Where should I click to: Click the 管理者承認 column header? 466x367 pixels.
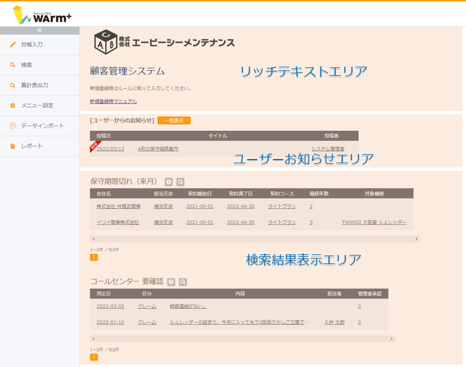(370, 294)
